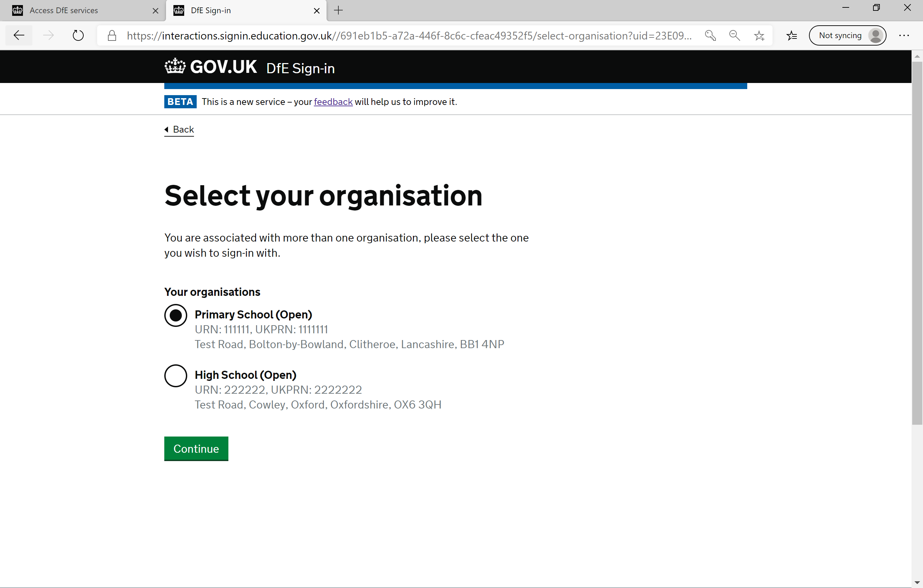
Task: Open the feedback link in beta banner
Action: point(333,102)
